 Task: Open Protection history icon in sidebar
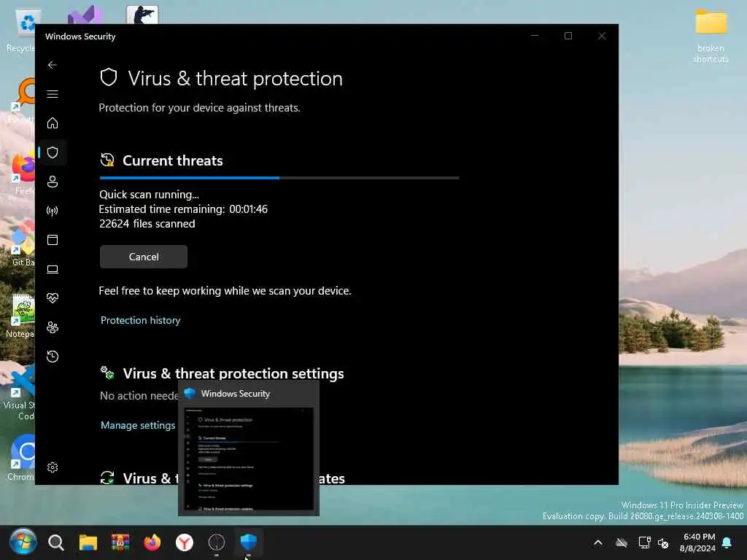tap(53, 356)
